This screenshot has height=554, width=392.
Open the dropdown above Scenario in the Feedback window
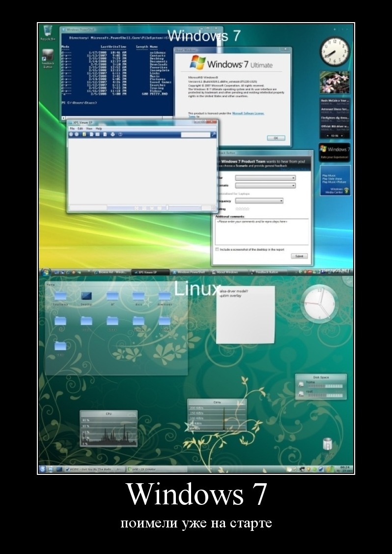pyautogui.click(x=265, y=178)
